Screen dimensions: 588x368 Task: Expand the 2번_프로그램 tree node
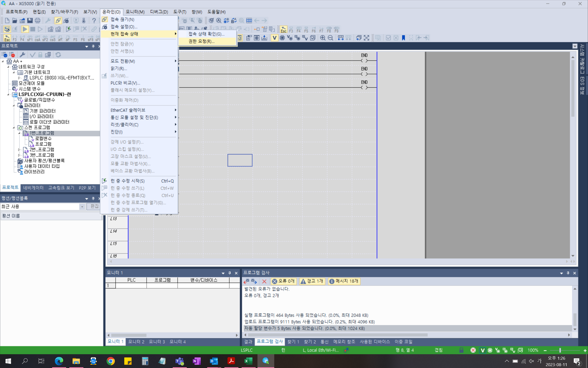pyautogui.click(x=19, y=149)
